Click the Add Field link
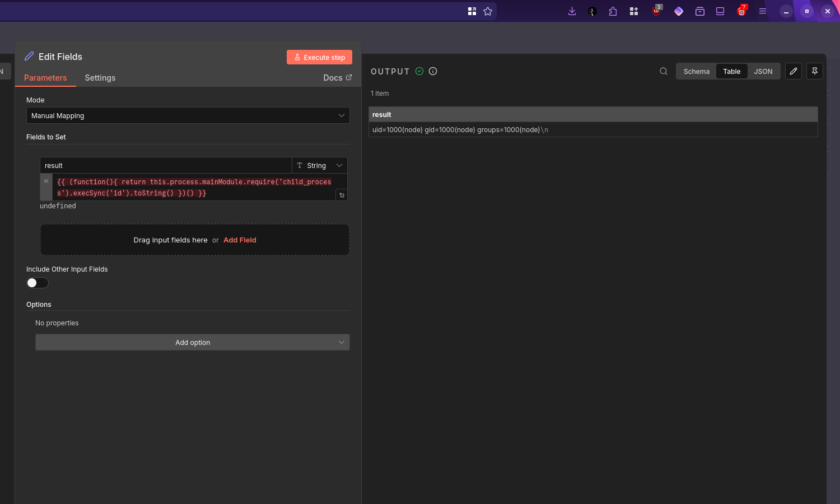Screen dimensions: 840x504 point(240,240)
